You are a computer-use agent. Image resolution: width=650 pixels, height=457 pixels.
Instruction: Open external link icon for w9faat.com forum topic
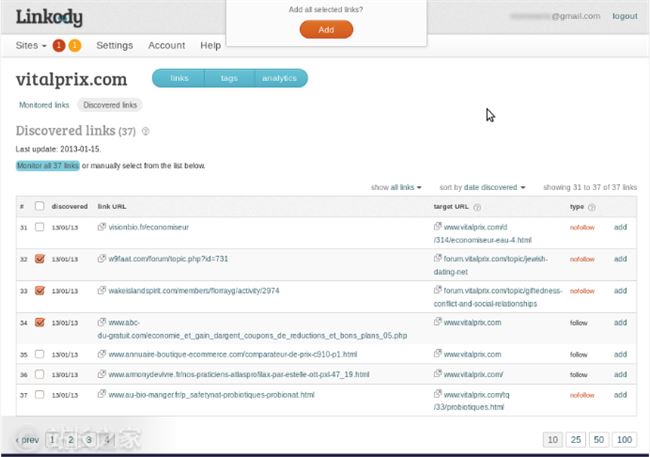pos(102,258)
